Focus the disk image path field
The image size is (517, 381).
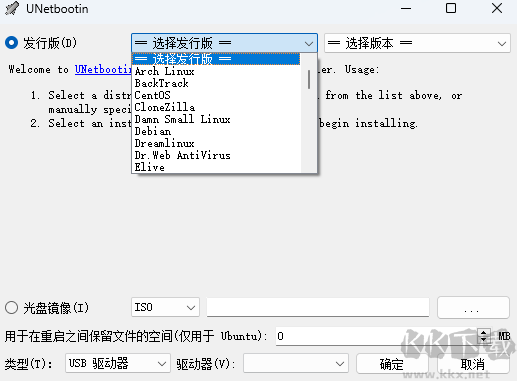point(318,307)
